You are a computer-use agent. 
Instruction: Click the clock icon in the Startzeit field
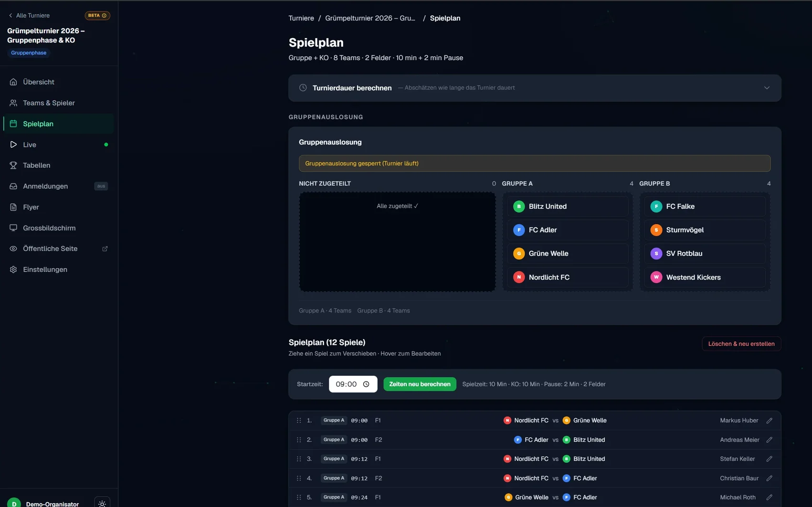[x=366, y=384]
